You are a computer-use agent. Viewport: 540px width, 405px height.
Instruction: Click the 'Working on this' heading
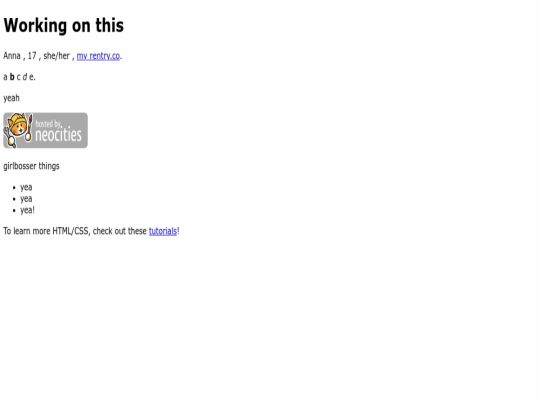[64, 25]
